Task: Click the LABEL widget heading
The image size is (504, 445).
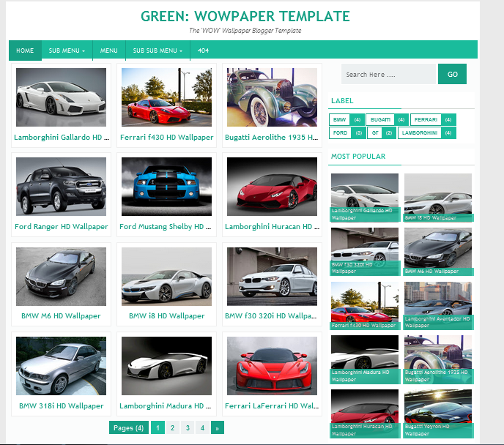Action: coord(342,101)
